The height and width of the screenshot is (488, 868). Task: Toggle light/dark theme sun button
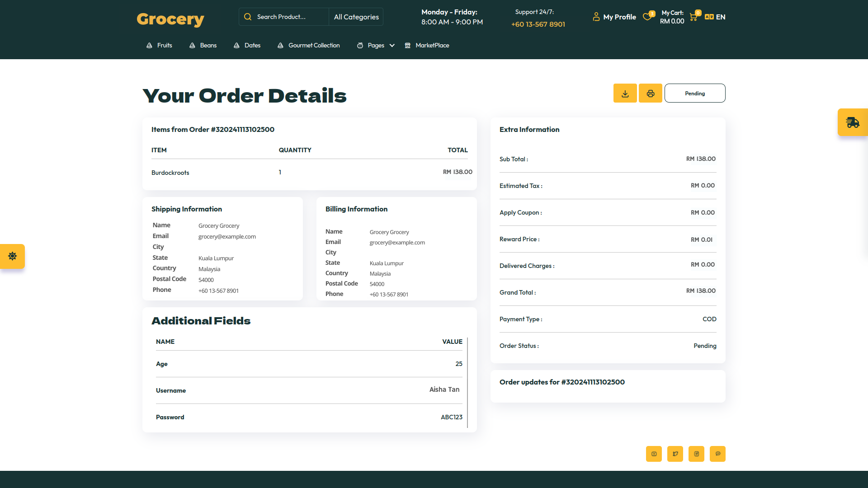click(13, 256)
